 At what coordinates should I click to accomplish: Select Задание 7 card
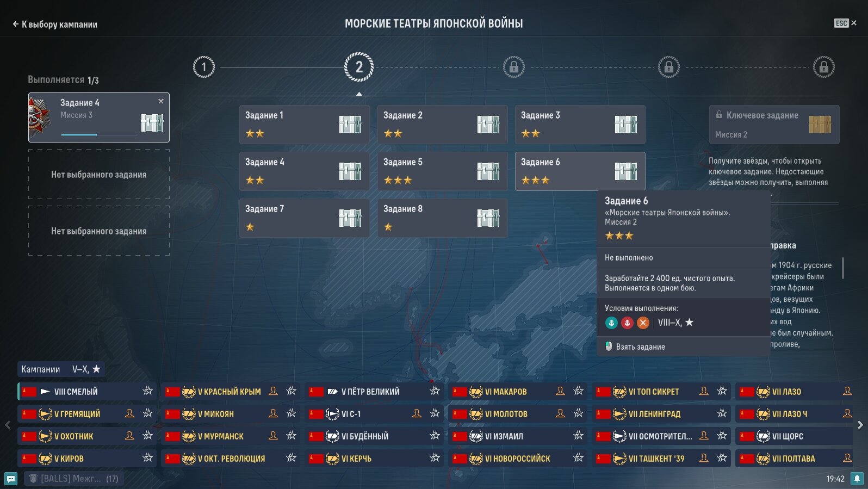(305, 218)
